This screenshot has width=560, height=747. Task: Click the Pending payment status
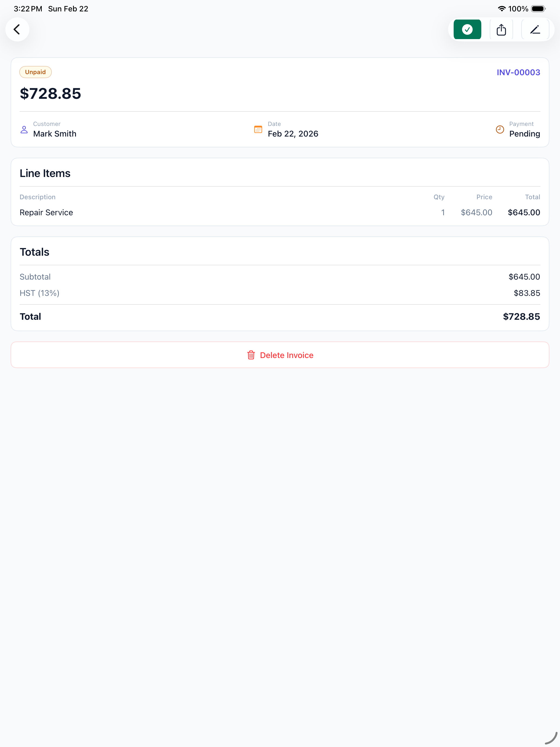(524, 134)
